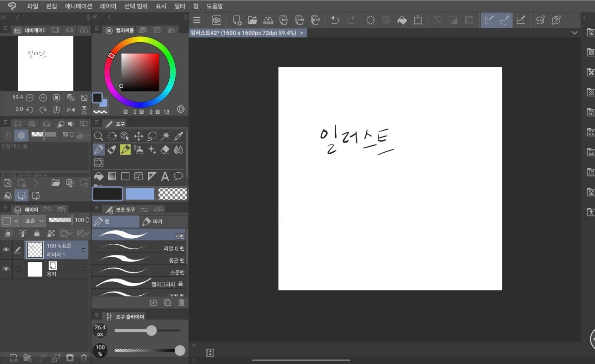Export as JPG from command bar
Image resolution: width=595 pixels, height=364 pixels.
(x=284, y=20)
